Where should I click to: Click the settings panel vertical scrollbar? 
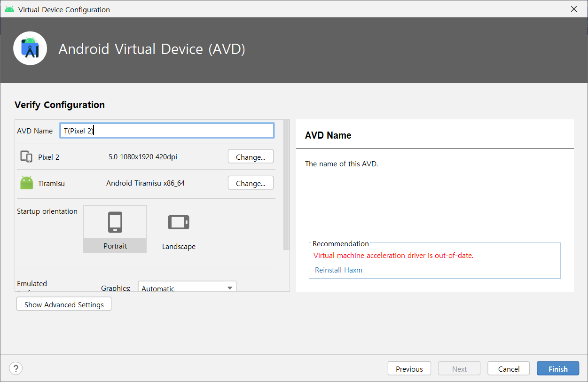click(x=286, y=186)
